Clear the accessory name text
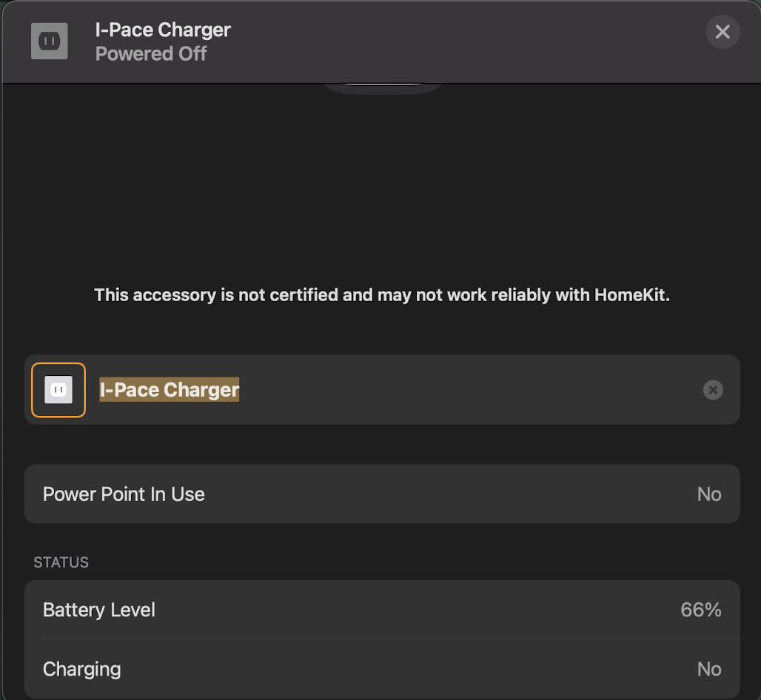Viewport: 761px width, 700px height. (712, 390)
